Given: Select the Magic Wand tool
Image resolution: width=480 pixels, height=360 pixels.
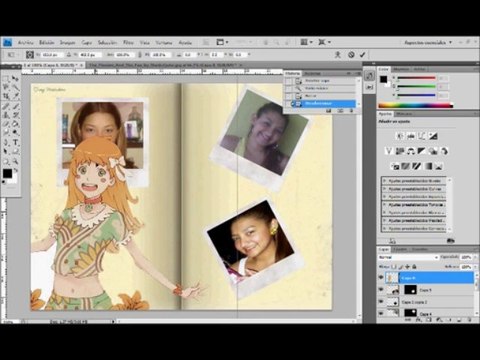Looking at the screenshot, I should click(x=15, y=87).
